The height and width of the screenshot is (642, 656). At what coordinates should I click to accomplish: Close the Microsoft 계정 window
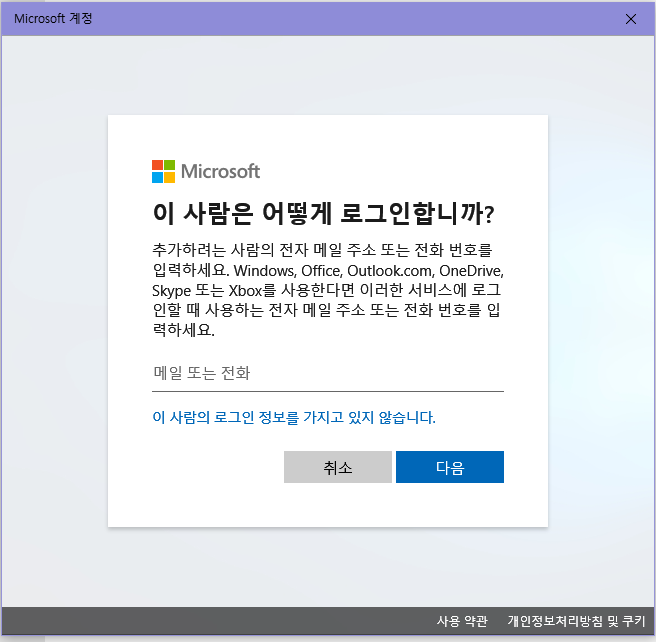coord(630,19)
